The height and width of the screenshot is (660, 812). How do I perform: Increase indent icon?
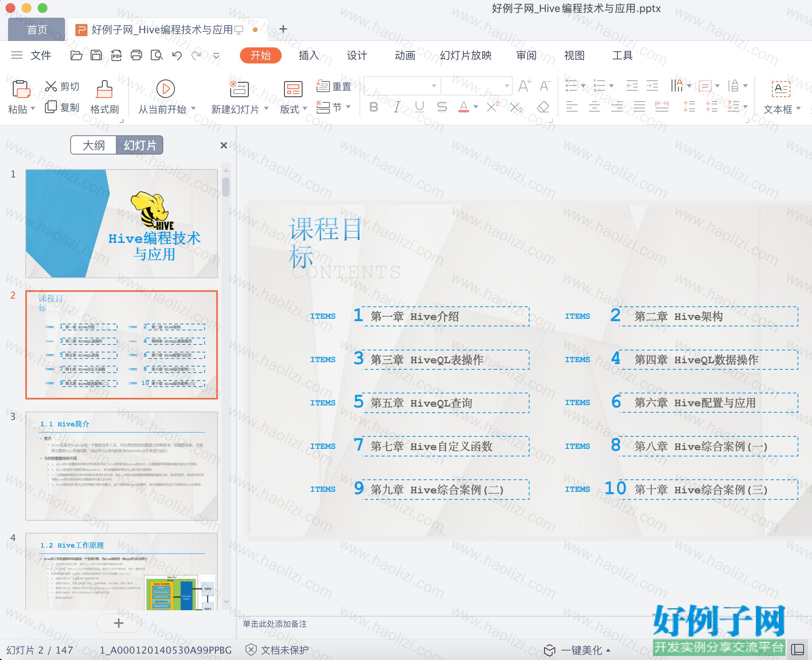tap(652, 86)
